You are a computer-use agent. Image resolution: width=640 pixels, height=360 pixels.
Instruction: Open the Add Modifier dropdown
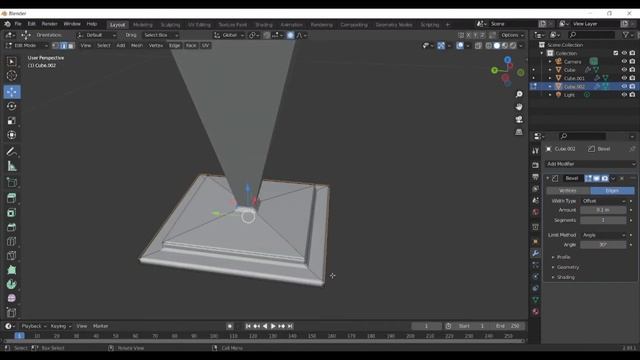(590, 164)
